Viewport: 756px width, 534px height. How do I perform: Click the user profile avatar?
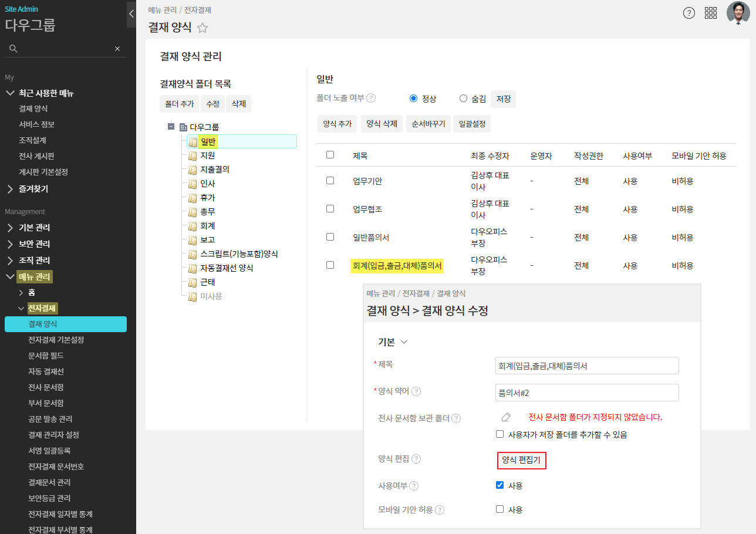point(738,13)
